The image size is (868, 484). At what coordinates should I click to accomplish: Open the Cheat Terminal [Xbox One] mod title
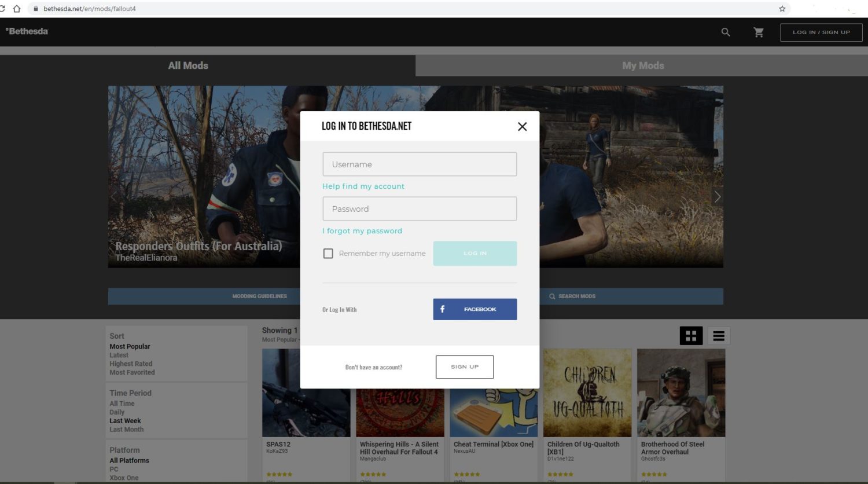click(494, 445)
